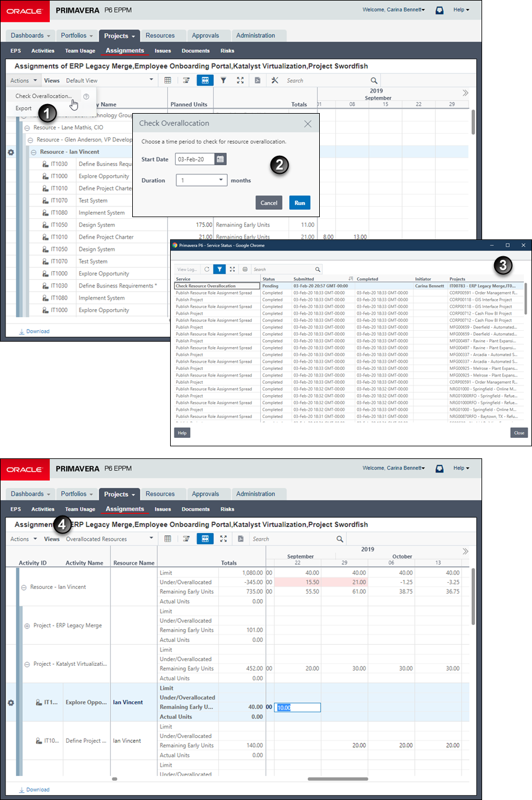The width and height of the screenshot is (532, 800).
Task: Click the Start Date field showing 03-Feb-20
Action: [195, 159]
